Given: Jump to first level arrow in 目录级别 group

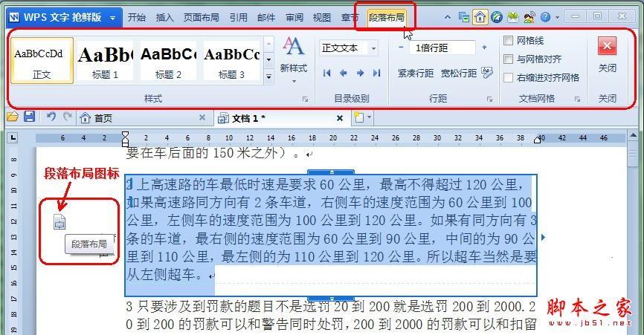Looking at the screenshot, I should pos(327,73).
